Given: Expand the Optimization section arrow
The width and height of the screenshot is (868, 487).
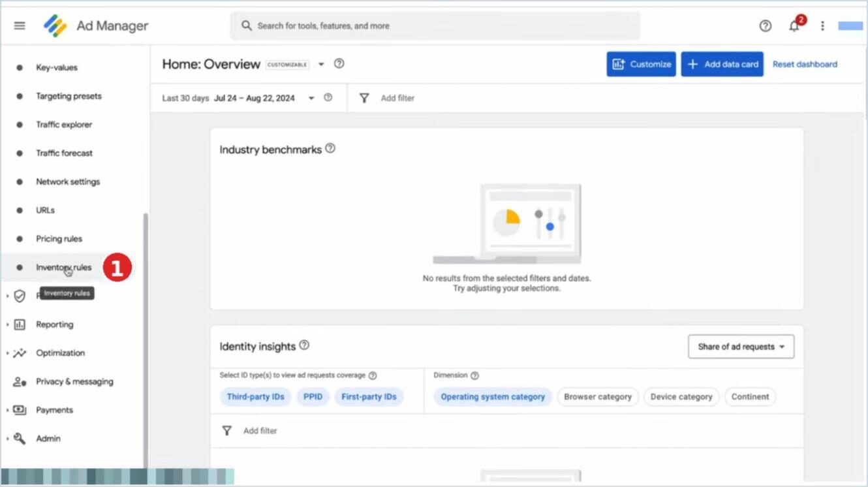Looking at the screenshot, I should pyautogui.click(x=8, y=353).
